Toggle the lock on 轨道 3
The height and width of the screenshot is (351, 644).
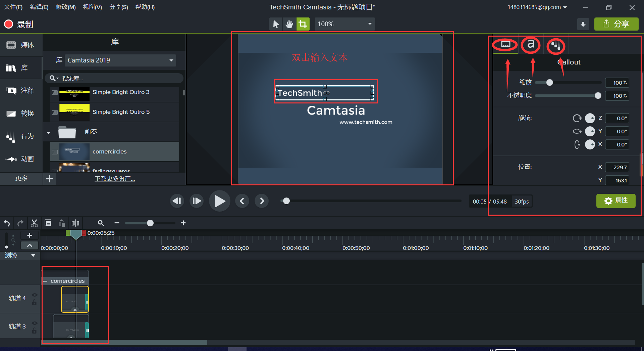point(34,331)
